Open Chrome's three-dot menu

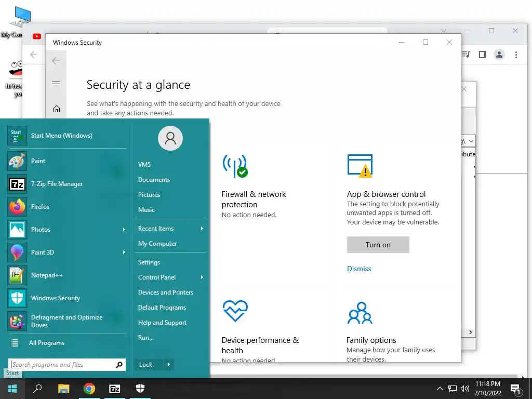click(516, 55)
